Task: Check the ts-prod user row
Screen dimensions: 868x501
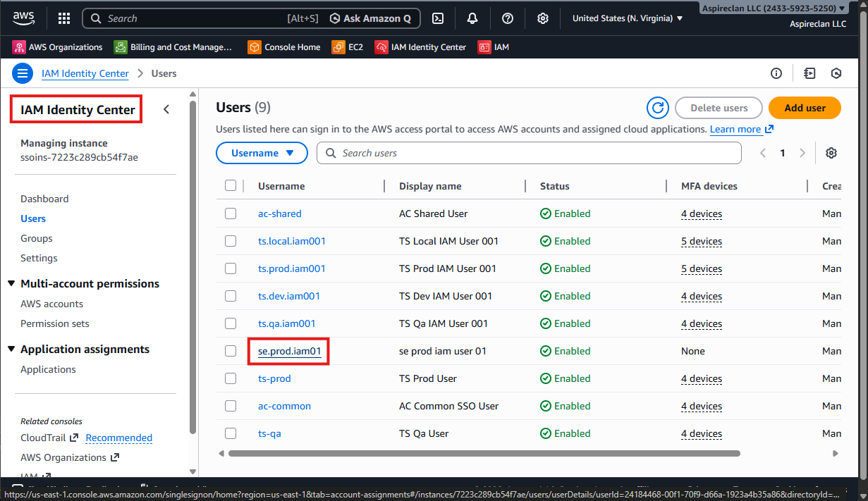Action: pyautogui.click(x=231, y=378)
